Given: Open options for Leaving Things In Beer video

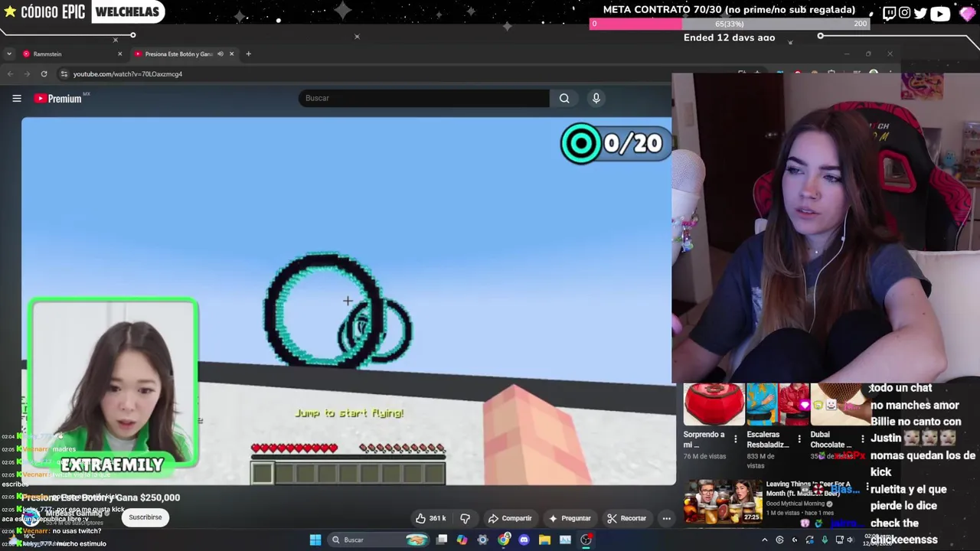Looking at the screenshot, I should click(867, 487).
